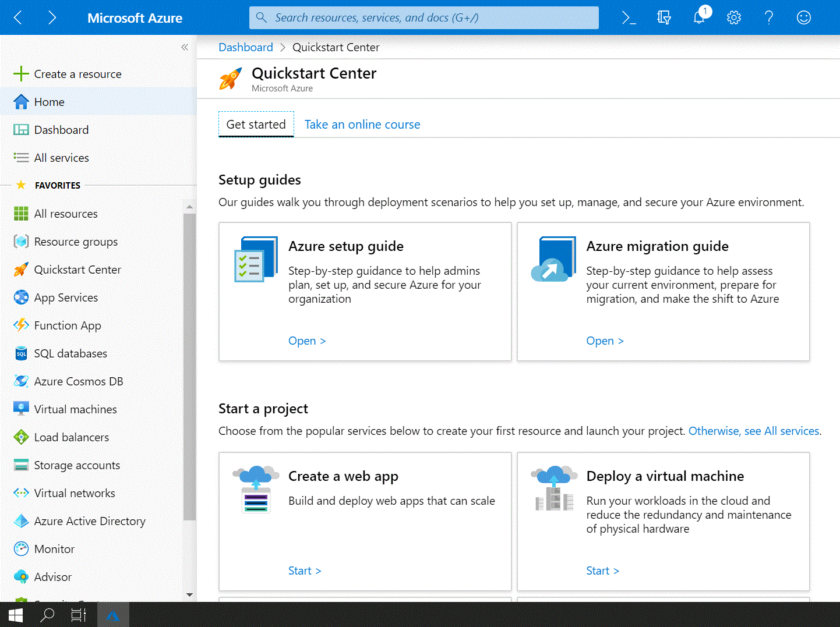Open portal settings gear
This screenshot has height=627, width=840.
[x=734, y=17]
